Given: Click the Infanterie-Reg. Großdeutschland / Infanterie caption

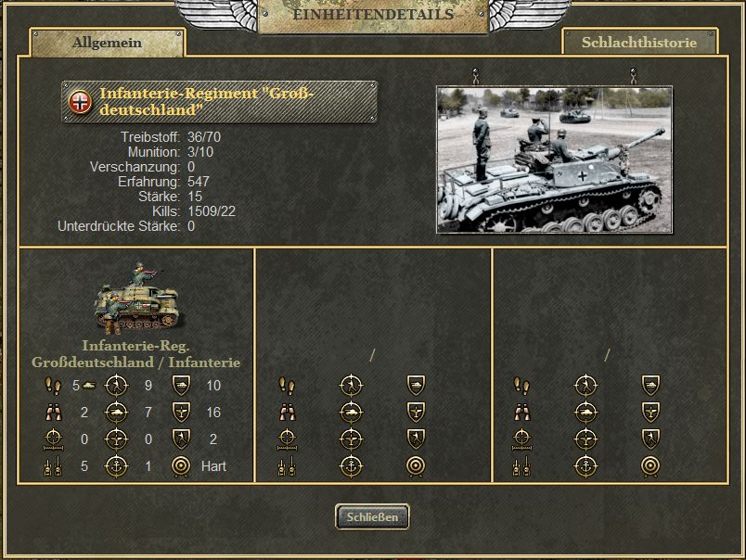Looking at the screenshot, I should [136, 353].
